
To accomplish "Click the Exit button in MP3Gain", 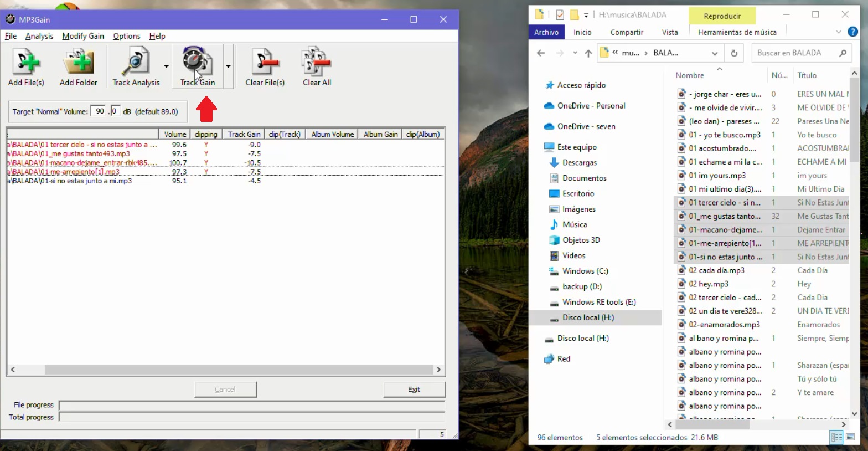I will [414, 389].
